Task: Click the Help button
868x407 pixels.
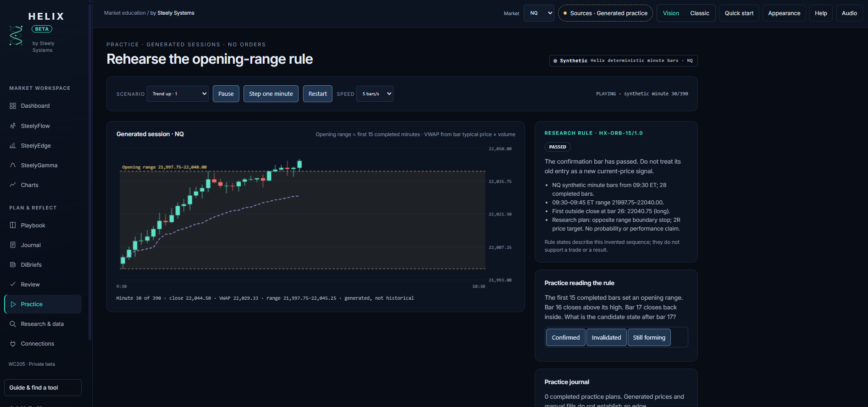Action: (x=821, y=13)
